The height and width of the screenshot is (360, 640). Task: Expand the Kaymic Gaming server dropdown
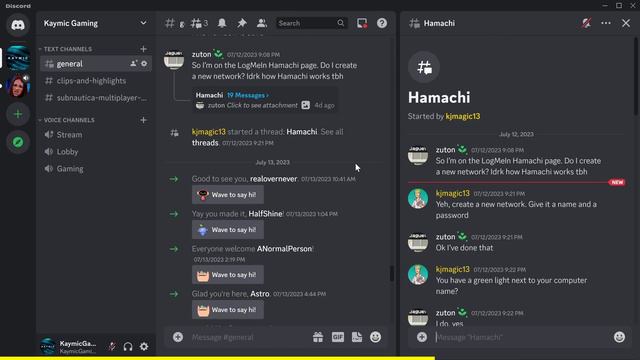coord(143,23)
